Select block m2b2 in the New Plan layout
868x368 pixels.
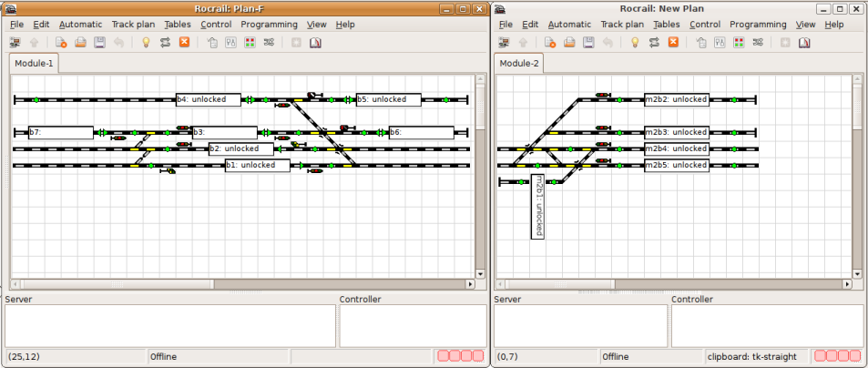[x=676, y=99]
